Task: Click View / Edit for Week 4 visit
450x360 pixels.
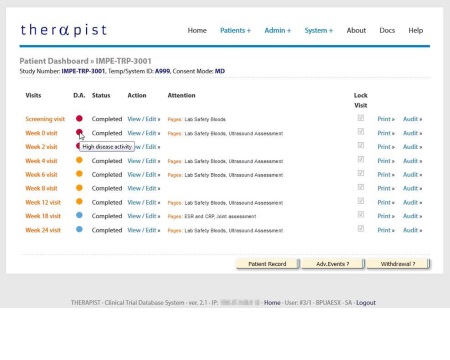Action: tap(144, 161)
